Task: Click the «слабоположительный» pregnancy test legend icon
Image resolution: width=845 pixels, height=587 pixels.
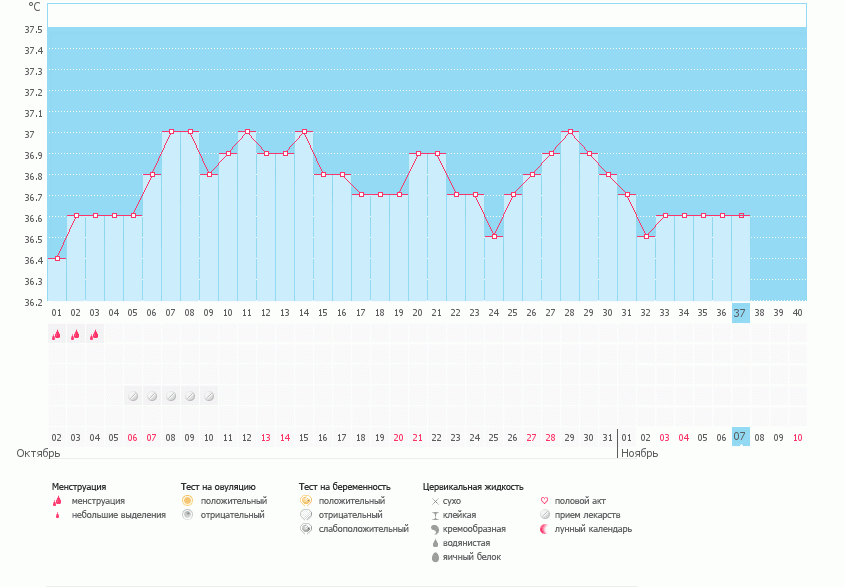Action: click(x=306, y=529)
